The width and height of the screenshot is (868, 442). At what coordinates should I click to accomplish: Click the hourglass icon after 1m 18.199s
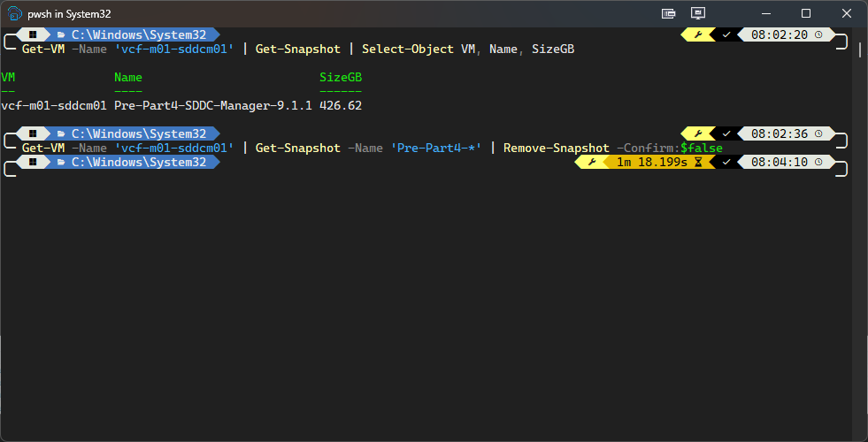click(698, 162)
